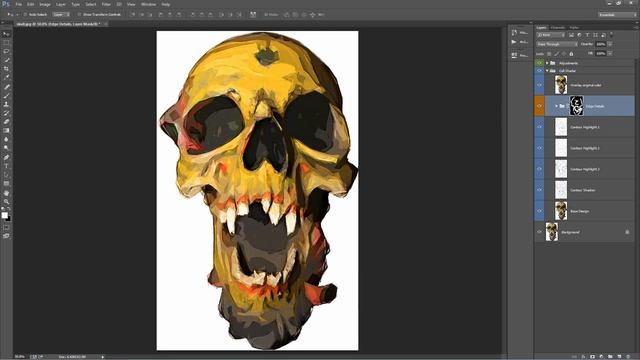Toggle visibility of Edge Details group
This screenshot has height=360, width=640.
[540, 106]
